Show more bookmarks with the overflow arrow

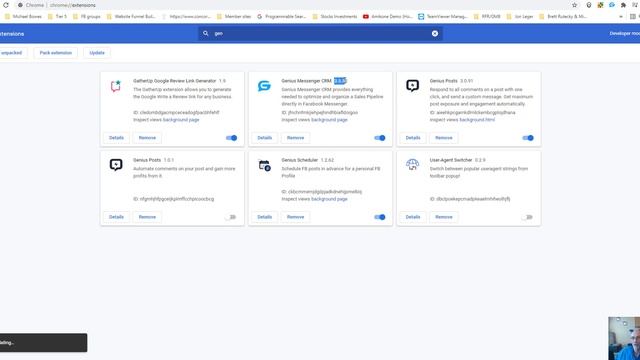(x=621, y=17)
